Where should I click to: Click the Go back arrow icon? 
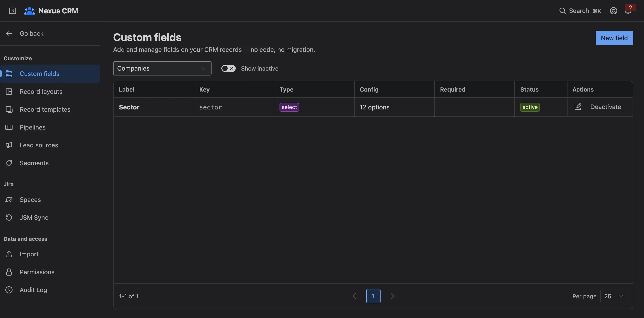[9, 33]
